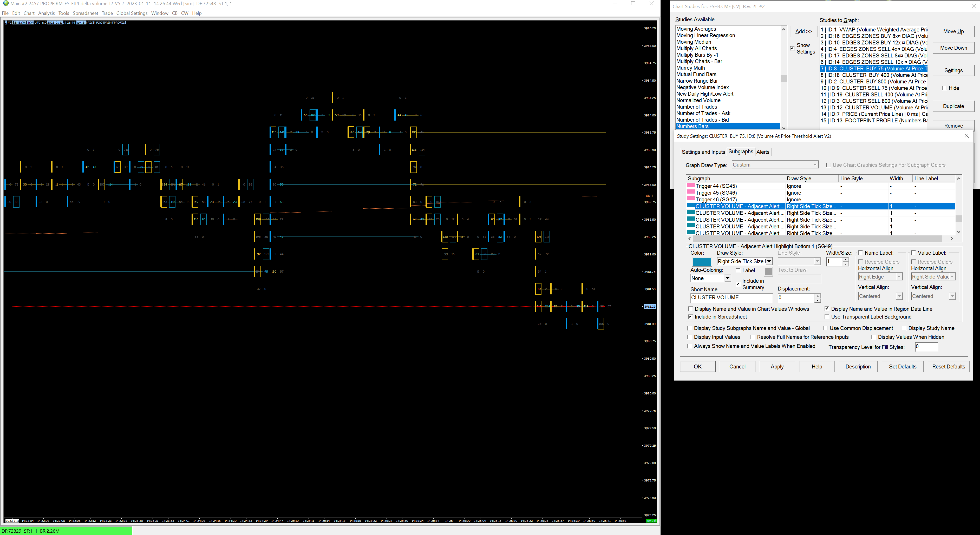Screen dimensions: 980x535
Task: Switch to the Alerts tab
Action: (762, 152)
